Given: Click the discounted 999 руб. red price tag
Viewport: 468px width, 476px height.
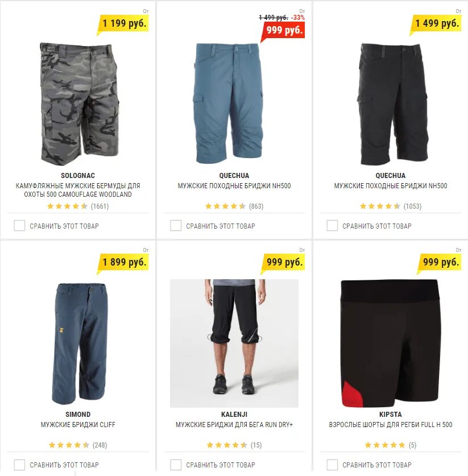Looking at the screenshot, I should click(x=283, y=30).
